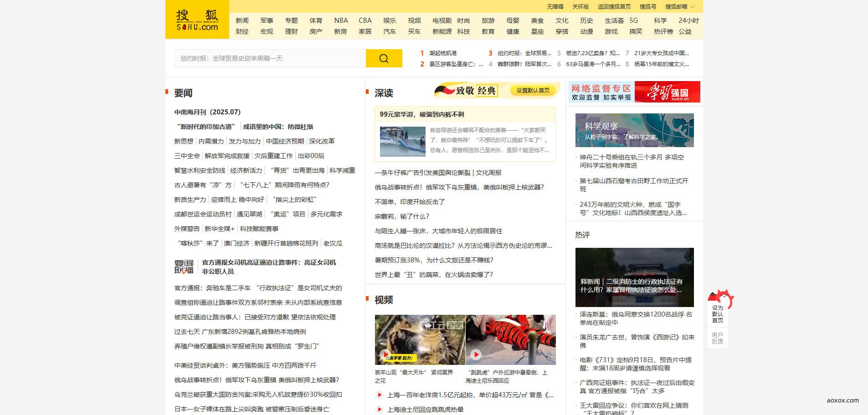Open the 24小时 link in navigation
This screenshot has width=868, height=415.
688,20
